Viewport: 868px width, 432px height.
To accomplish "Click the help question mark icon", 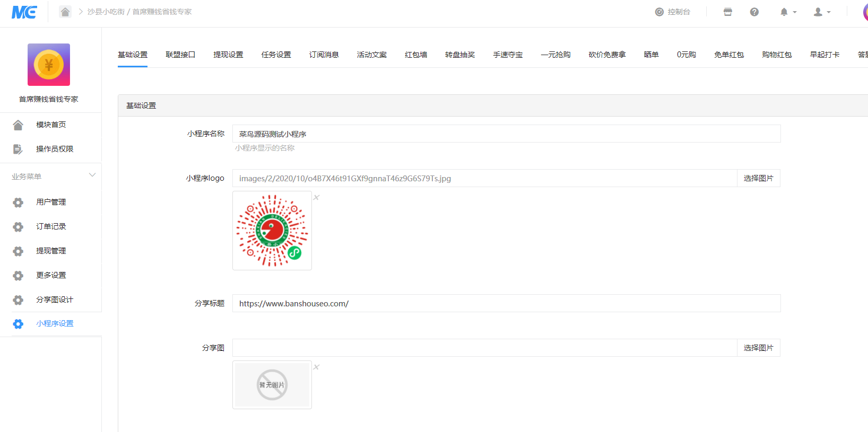I will [754, 12].
